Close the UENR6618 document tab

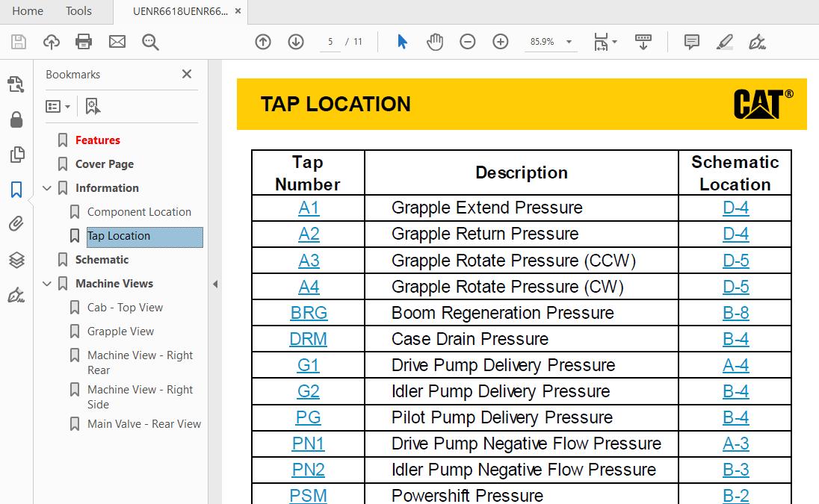[x=238, y=11]
